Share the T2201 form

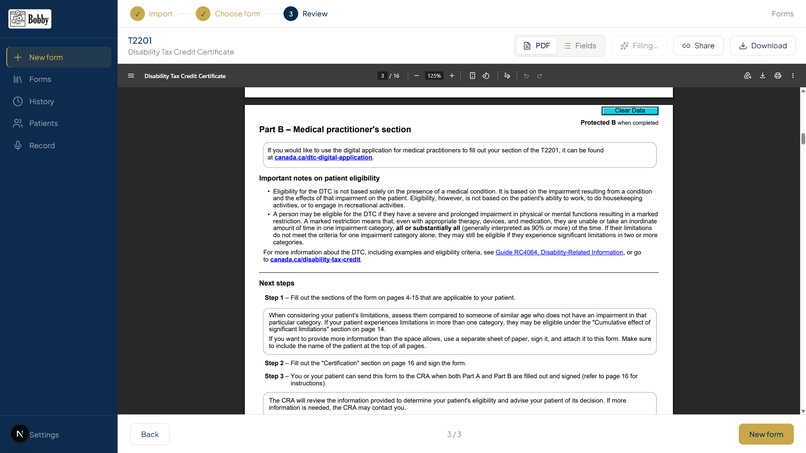point(698,46)
